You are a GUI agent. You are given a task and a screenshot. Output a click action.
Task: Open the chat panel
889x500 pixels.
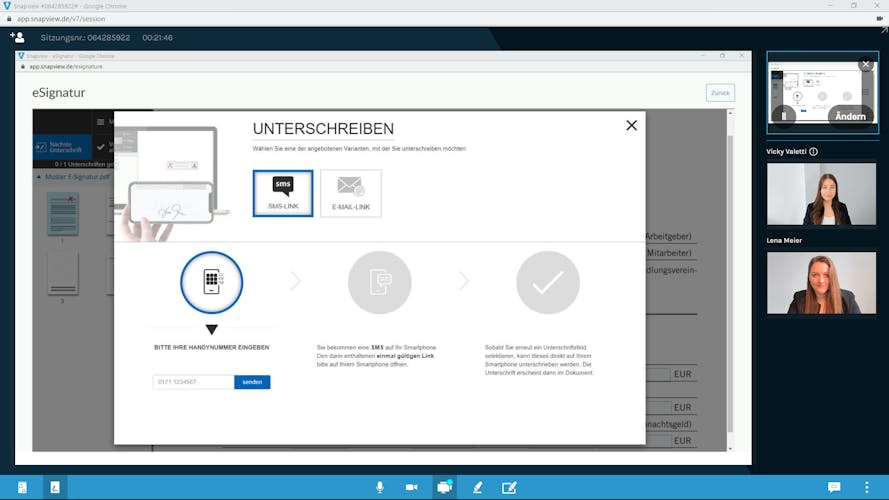click(x=834, y=487)
